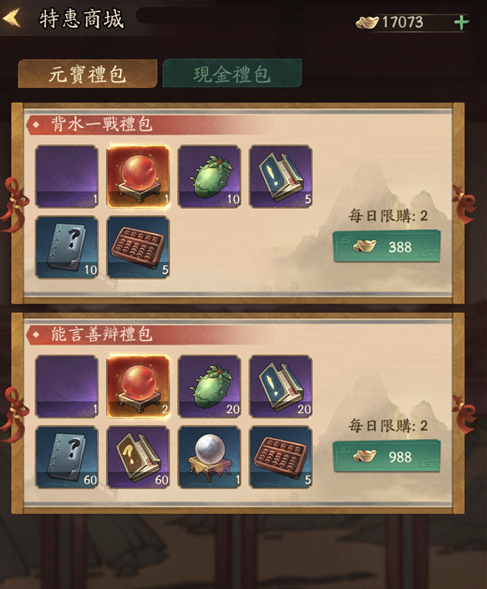487x589 pixels.
Task: Select green fruit item with quantity 10
Action: click(209, 177)
